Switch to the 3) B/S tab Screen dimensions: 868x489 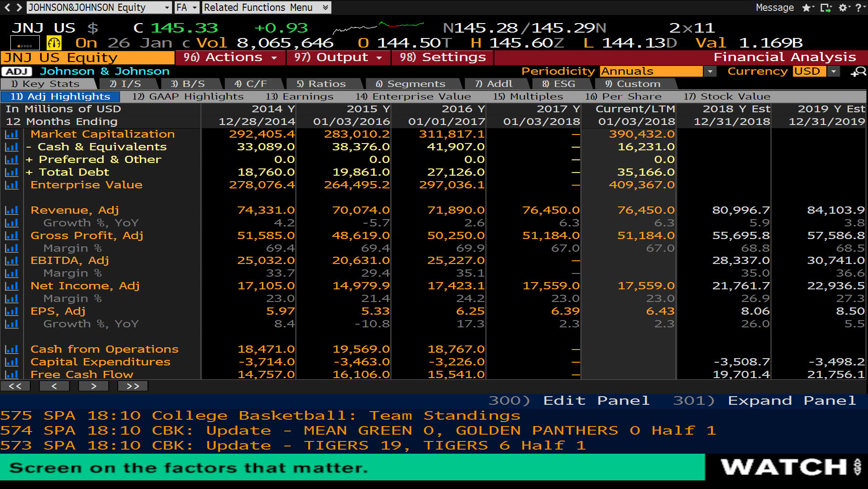[x=188, y=84]
